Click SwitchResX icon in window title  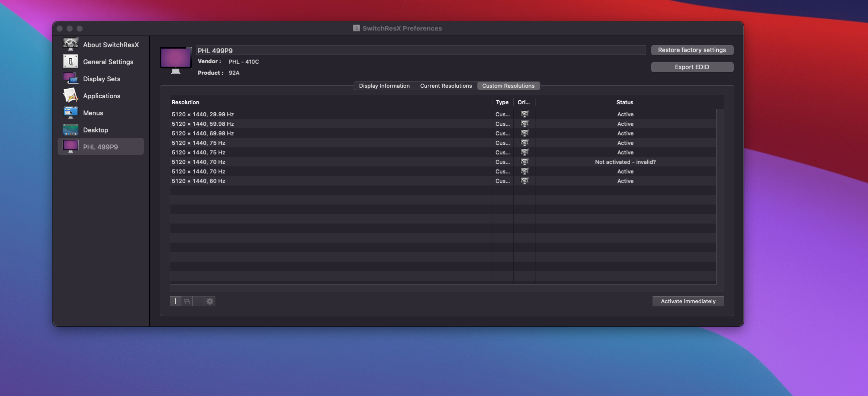click(357, 28)
